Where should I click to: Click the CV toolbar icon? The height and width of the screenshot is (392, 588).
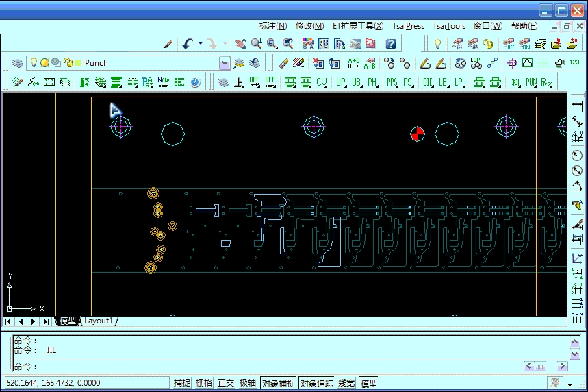click(x=322, y=82)
